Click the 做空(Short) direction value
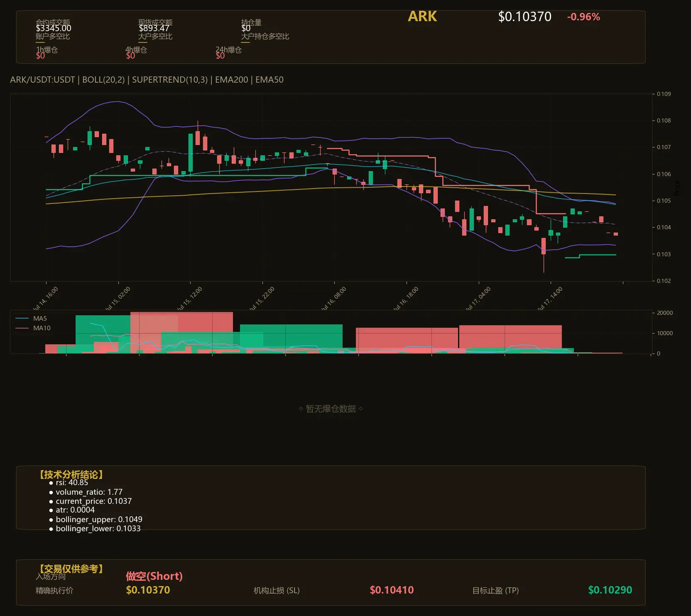This screenshot has width=691, height=616. (x=154, y=576)
